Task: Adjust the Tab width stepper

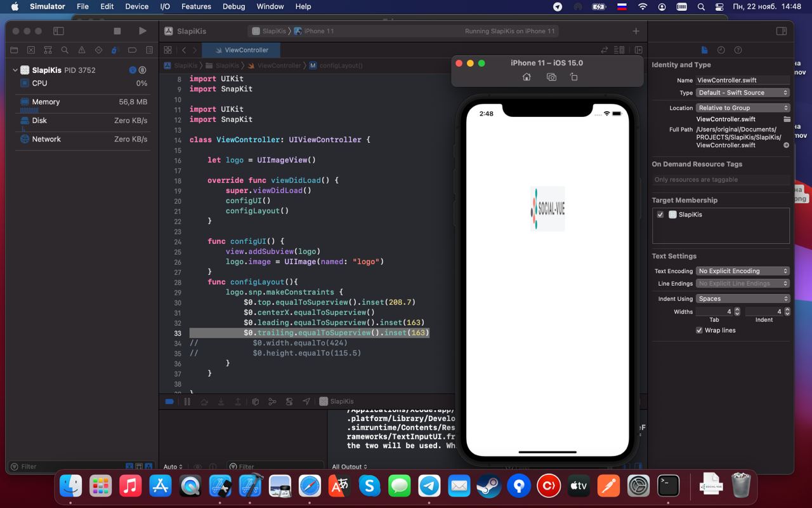Action: coord(738,312)
